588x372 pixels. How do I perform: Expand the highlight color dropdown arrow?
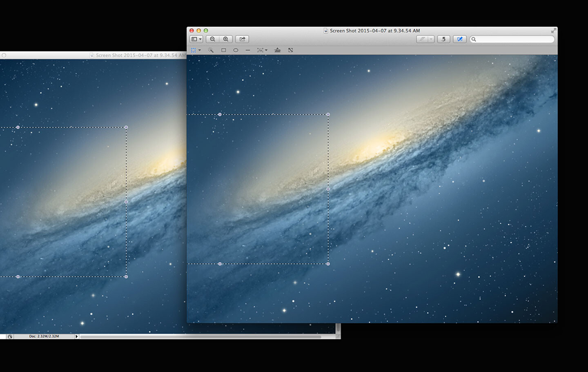pyautogui.click(x=431, y=39)
